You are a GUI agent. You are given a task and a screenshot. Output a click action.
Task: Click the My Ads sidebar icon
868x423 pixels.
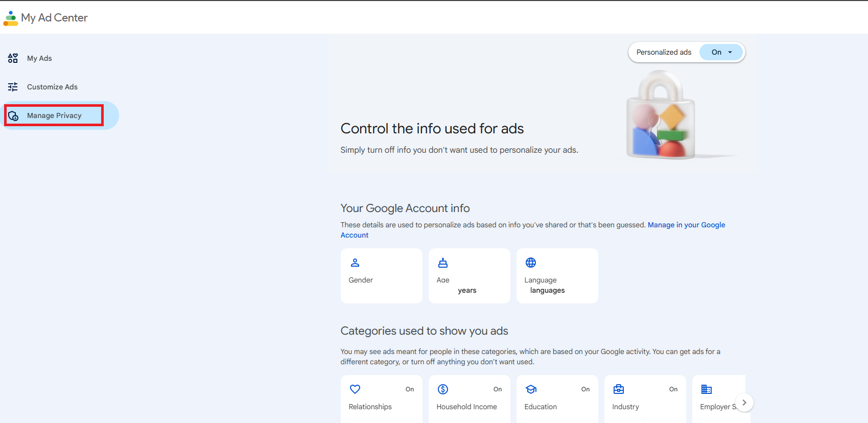pos(13,58)
